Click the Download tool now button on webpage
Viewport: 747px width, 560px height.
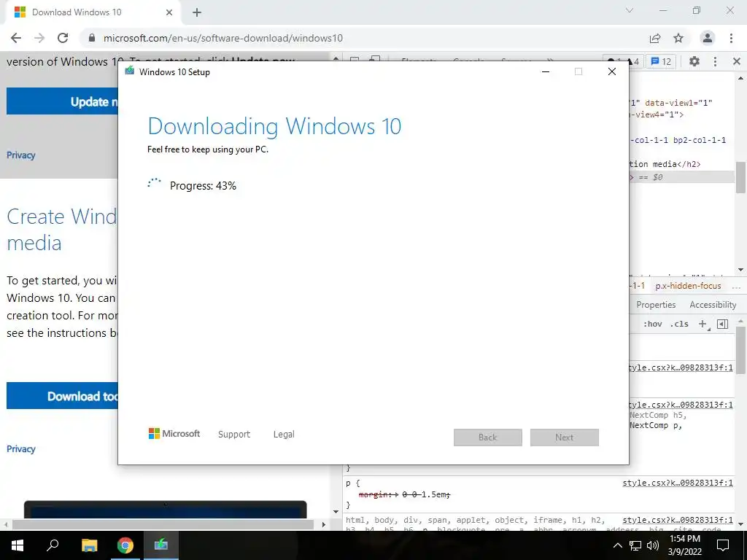pyautogui.click(x=62, y=396)
